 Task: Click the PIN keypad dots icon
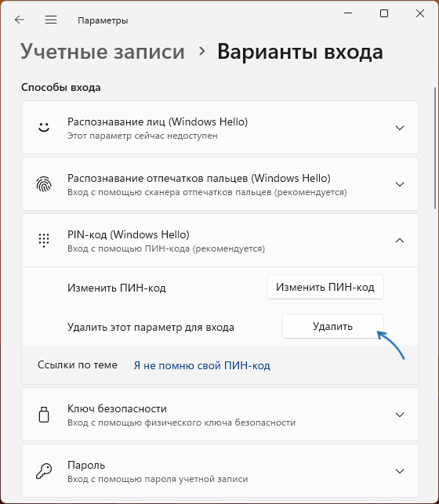pos(44,241)
